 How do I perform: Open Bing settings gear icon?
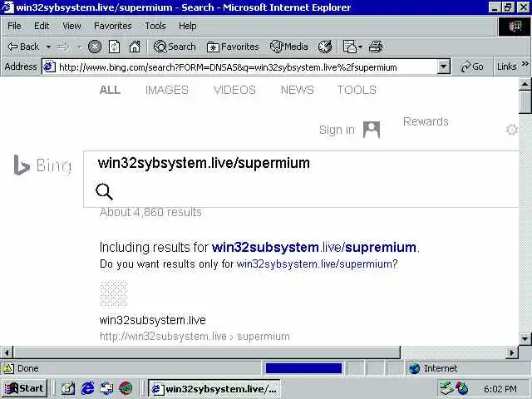click(512, 130)
